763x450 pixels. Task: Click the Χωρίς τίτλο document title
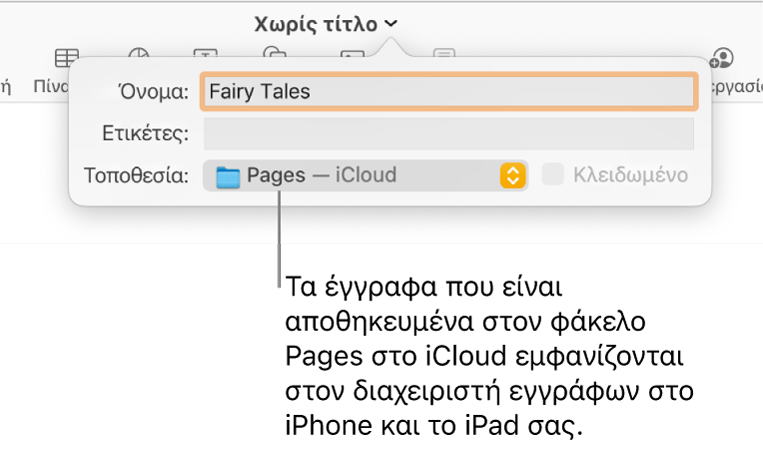(316, 23)
